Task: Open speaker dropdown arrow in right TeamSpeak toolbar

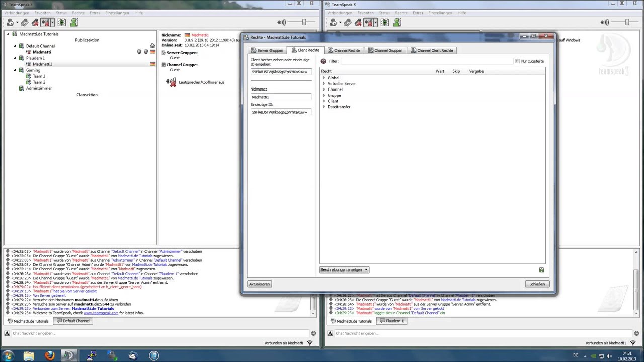Action: pyautogui.click(x=375, y=23)
